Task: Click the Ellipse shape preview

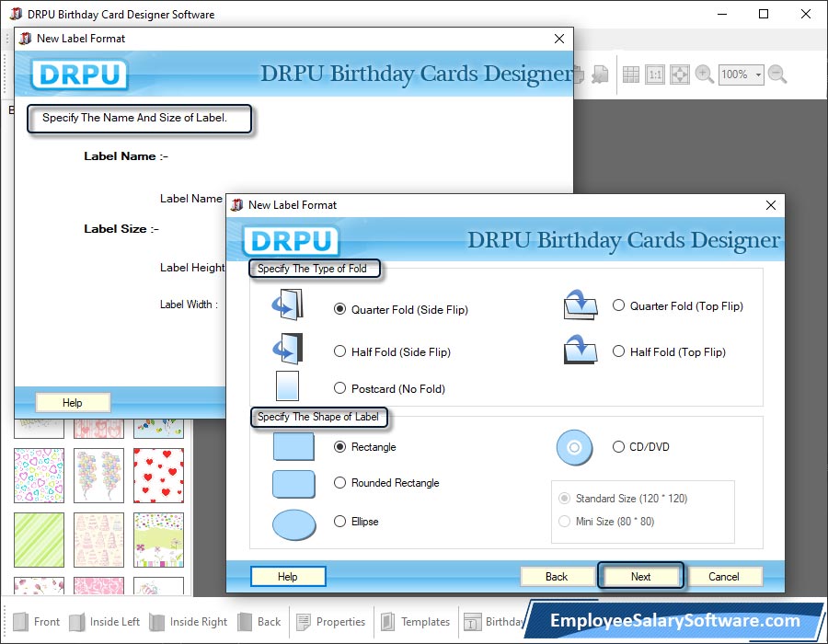Action: click(x=294, y=524)
